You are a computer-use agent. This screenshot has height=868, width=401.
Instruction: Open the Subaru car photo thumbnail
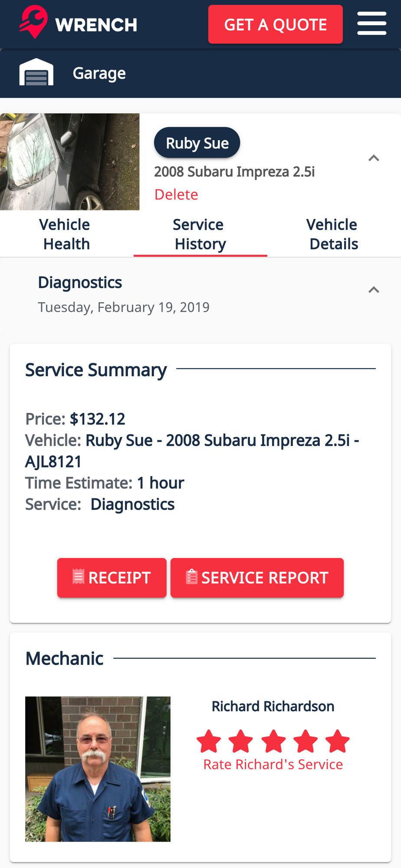(70, 162)
